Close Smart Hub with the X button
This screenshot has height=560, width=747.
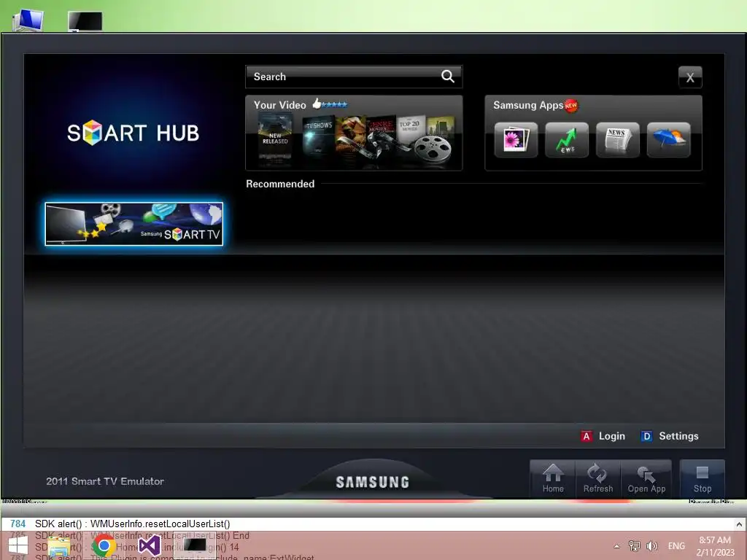690,77
